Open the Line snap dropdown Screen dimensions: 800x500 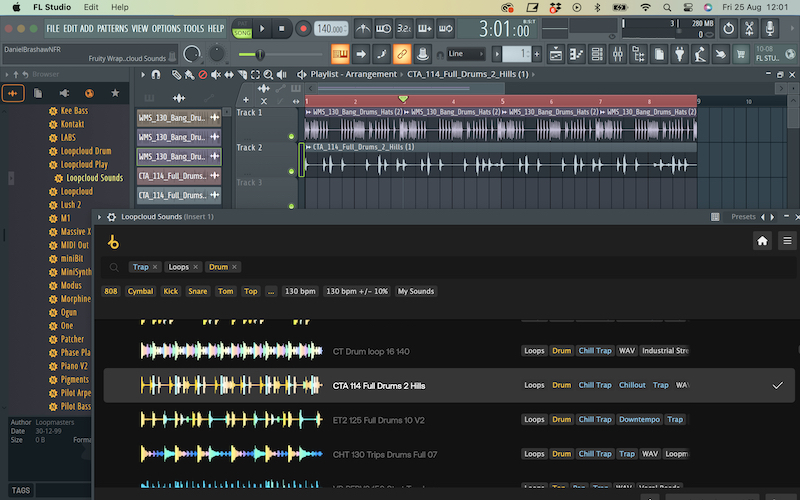point(467,53)
